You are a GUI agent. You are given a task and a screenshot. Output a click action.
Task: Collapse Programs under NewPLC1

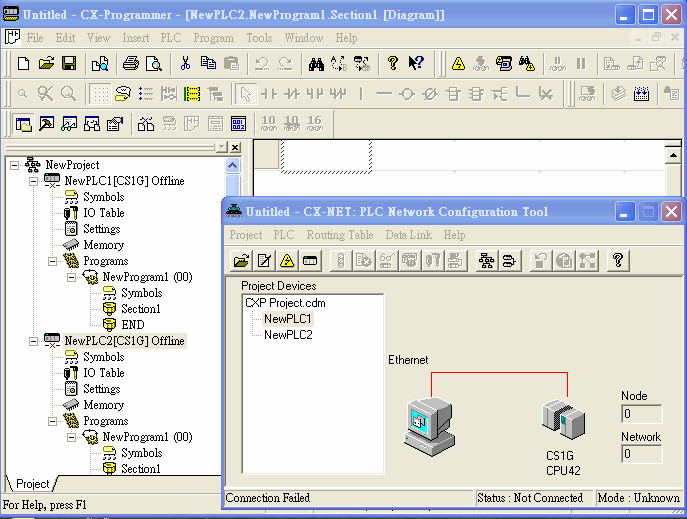click(x=53, y=261)
